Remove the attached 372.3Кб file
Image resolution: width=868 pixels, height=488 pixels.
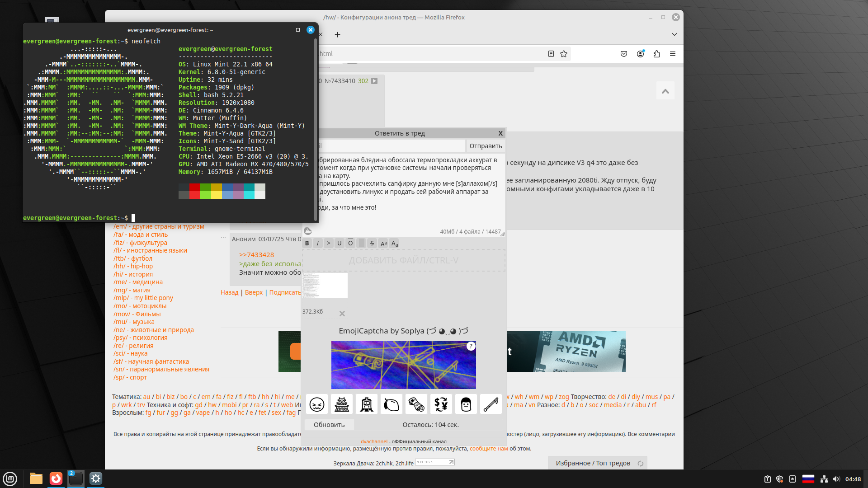coord(342,314)
